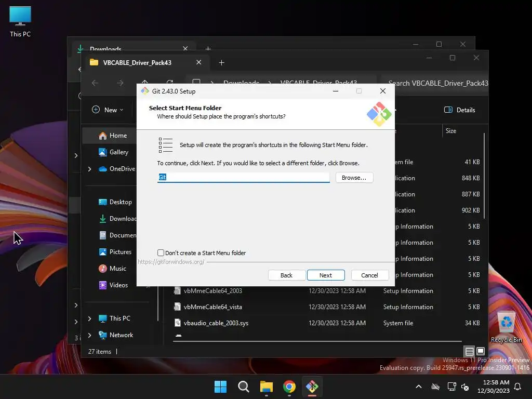The height and width of the screenshot is (399, 532).
Task: Click the Search VBCABLE_Driver_Pack43 box
Action: pos(434,83)
